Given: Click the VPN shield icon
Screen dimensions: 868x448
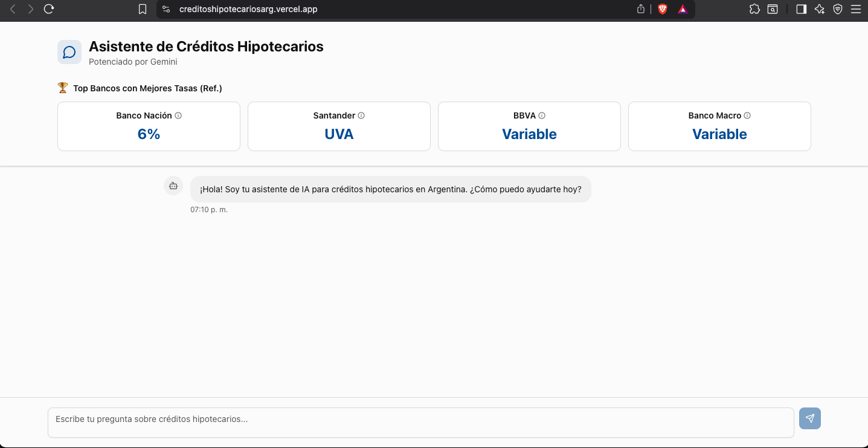Looking at the screenshot, I should (x=837, y=9).
